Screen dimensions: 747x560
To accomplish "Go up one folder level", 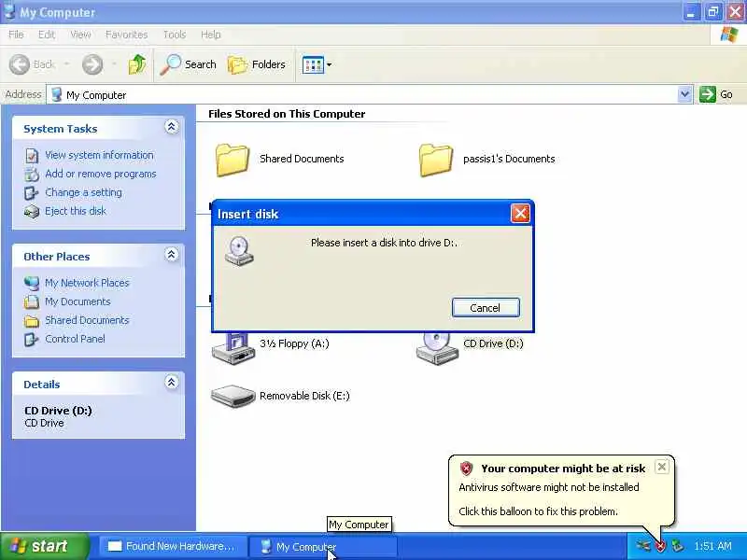I will coord(137,64).
